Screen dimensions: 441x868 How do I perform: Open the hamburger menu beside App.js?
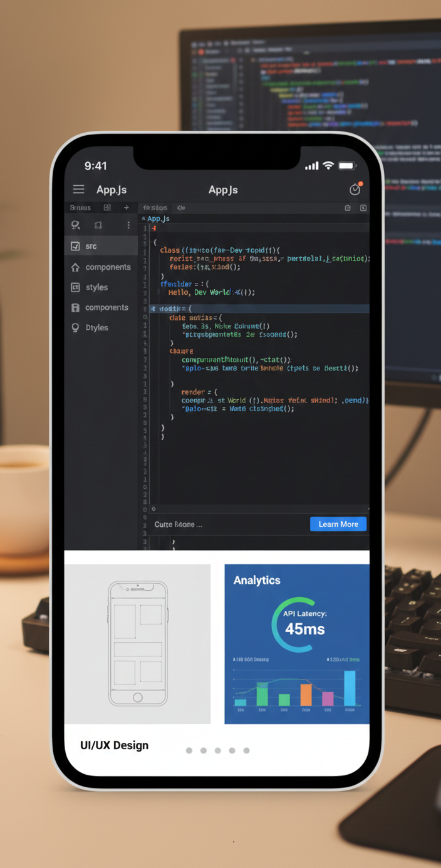coord(78,189)
